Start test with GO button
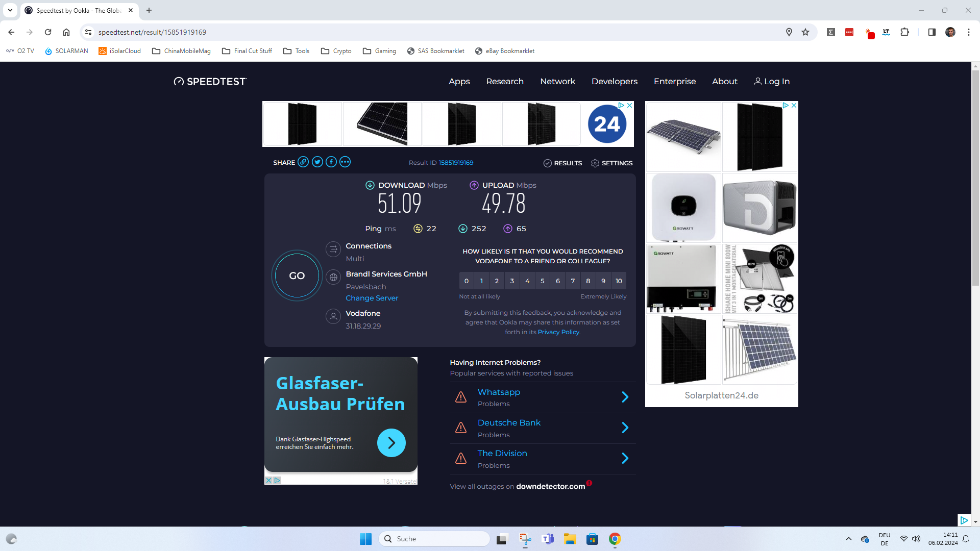 [x=297, y=275]
